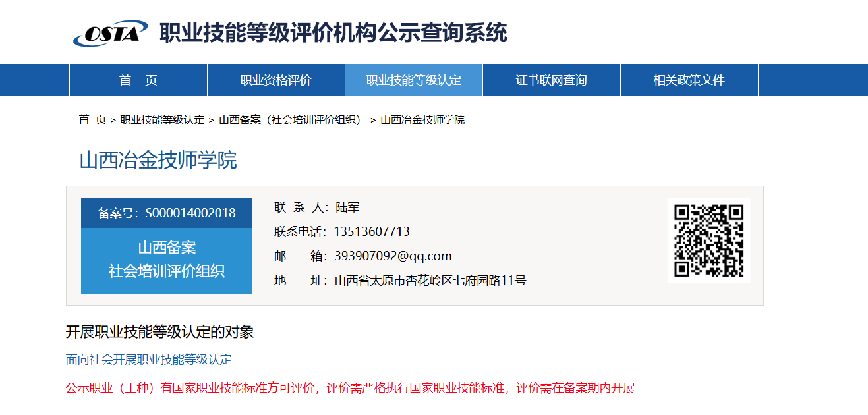868x415 pixels.
Task: Open the 职业资格评价 navigation tab
Action: [275, 80]
